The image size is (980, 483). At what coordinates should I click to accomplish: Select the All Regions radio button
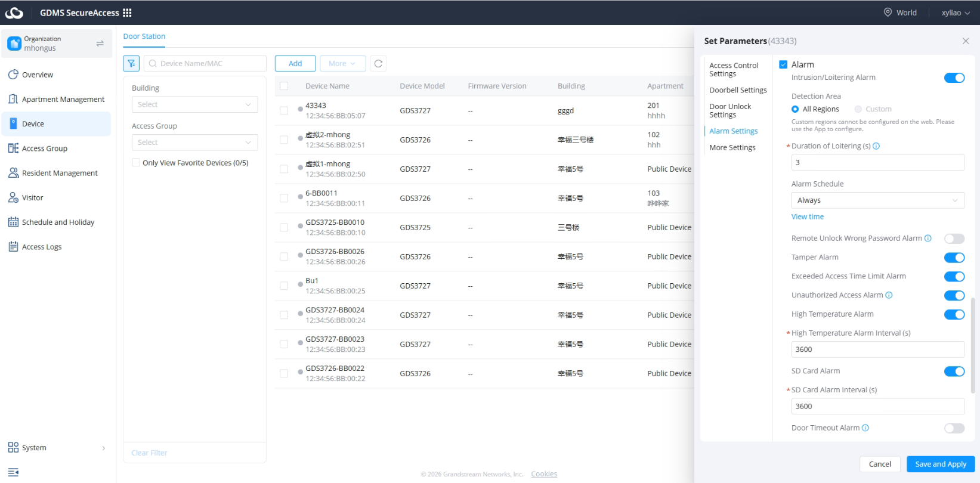[795, 109]
